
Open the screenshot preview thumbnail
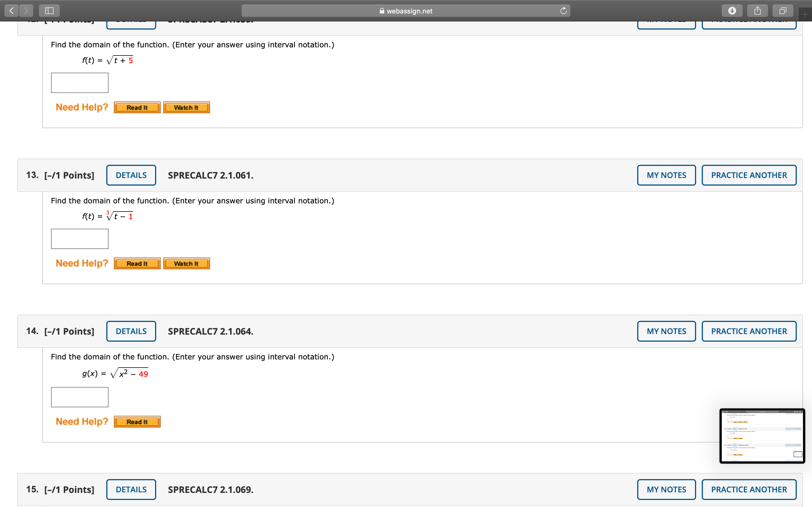pyautogui.click(x=762, y=436)
